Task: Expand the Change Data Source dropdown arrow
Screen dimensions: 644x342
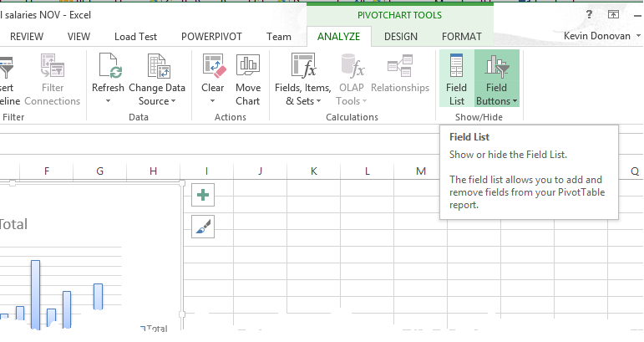Action: tap(174, 101)
